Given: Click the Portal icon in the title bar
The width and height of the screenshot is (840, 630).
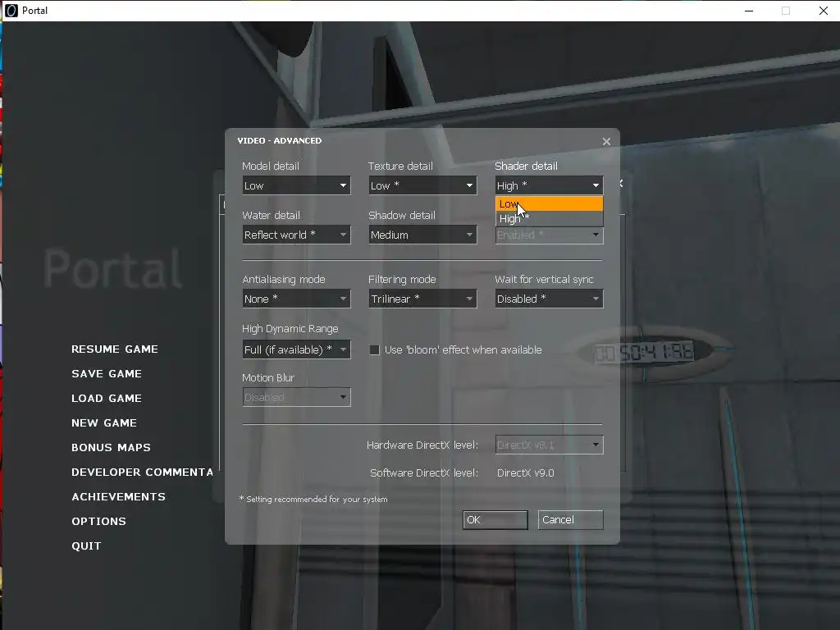Looking at the screenshot, I should (x=11, y=10).
